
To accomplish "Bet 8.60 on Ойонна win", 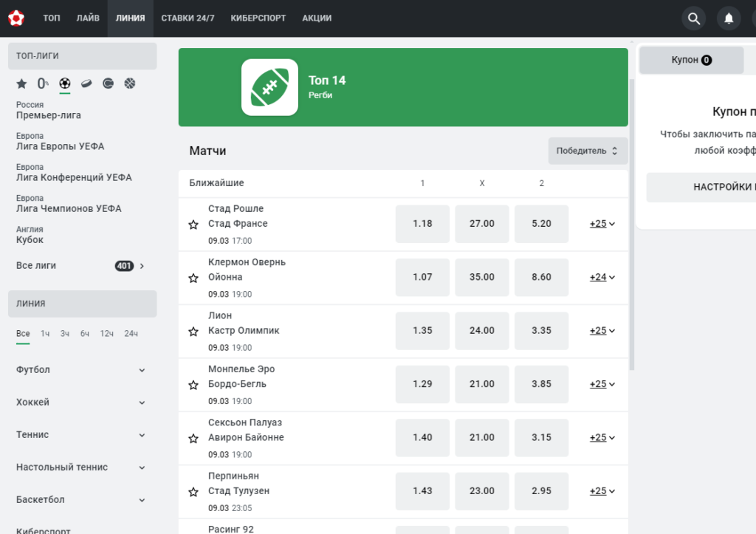I will [541, 278].
